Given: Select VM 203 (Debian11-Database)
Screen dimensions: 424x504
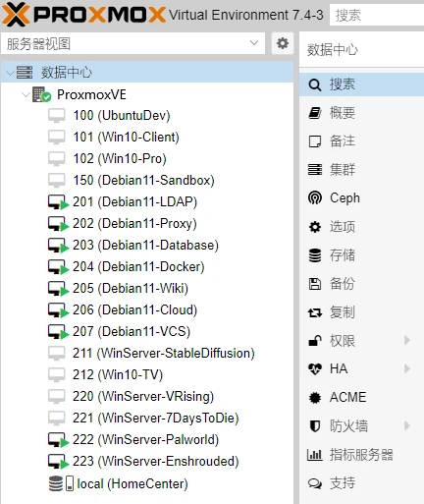Looking at the screenshot, I should pos(145,246).
